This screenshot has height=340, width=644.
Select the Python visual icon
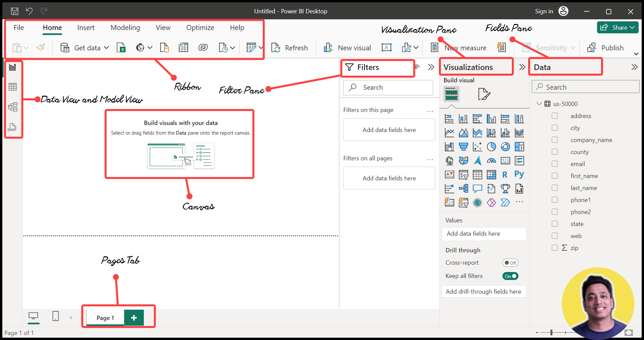[x=519, y=174]
